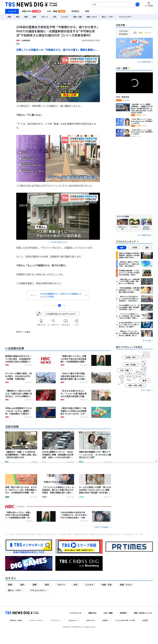
Task: Open the PR TIMES banner
Action: (129, 547)
